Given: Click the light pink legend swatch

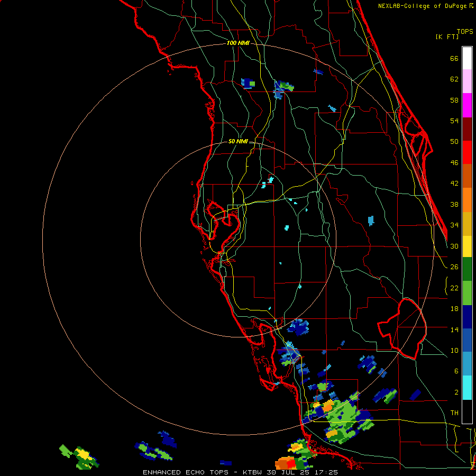Looking at the screenshot, I should 467,81.
